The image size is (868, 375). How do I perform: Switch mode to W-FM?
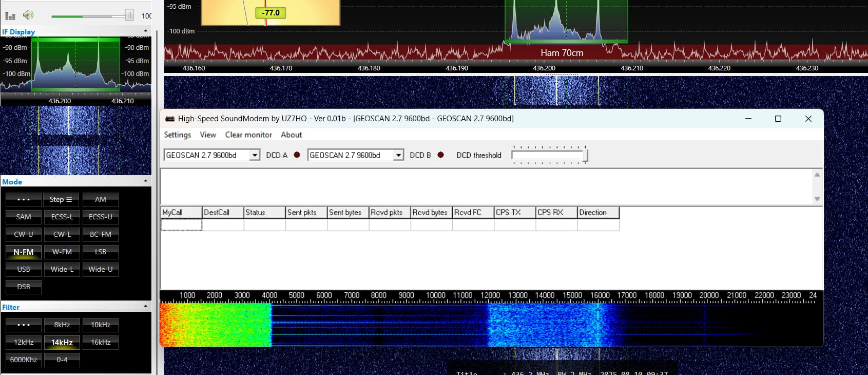pos(62,252)
